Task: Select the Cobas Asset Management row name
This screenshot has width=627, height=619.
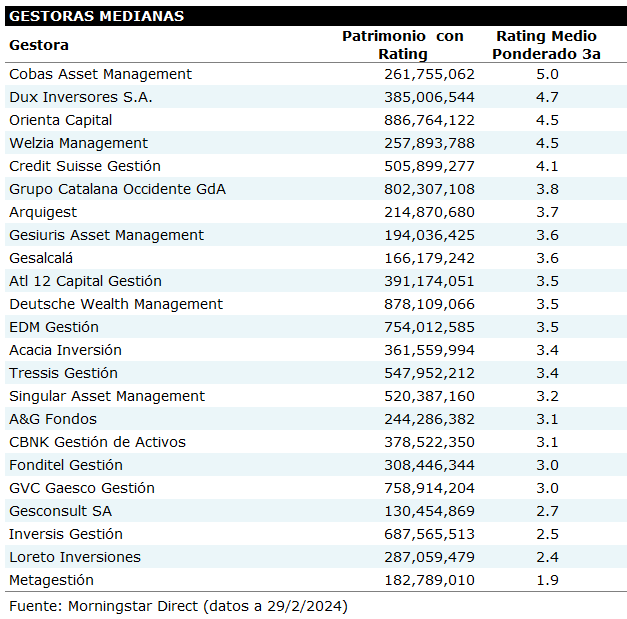Action: tap(100, 74)
